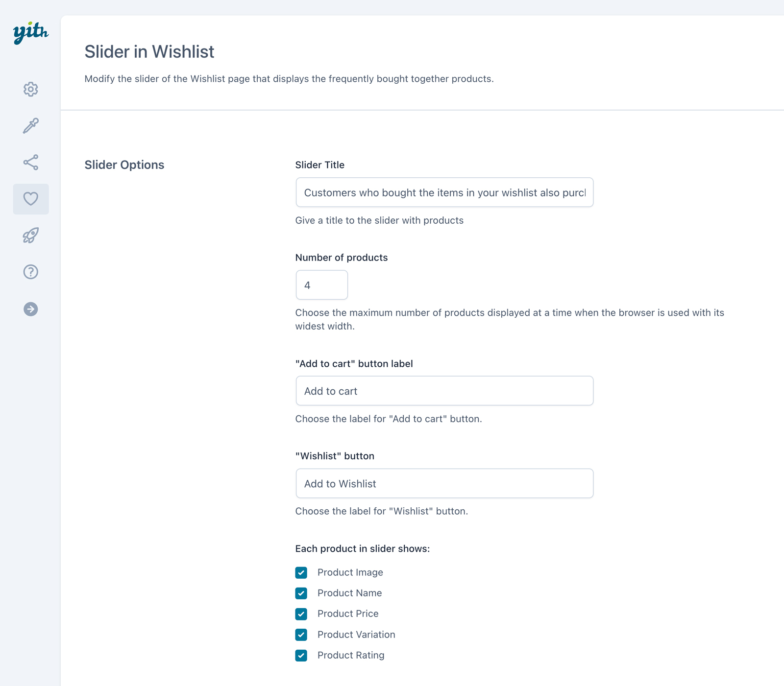784x686 pixels.
Task: Uncheck the Product Image checkbox
Action: pyautogui.click(x=301, y=572)
